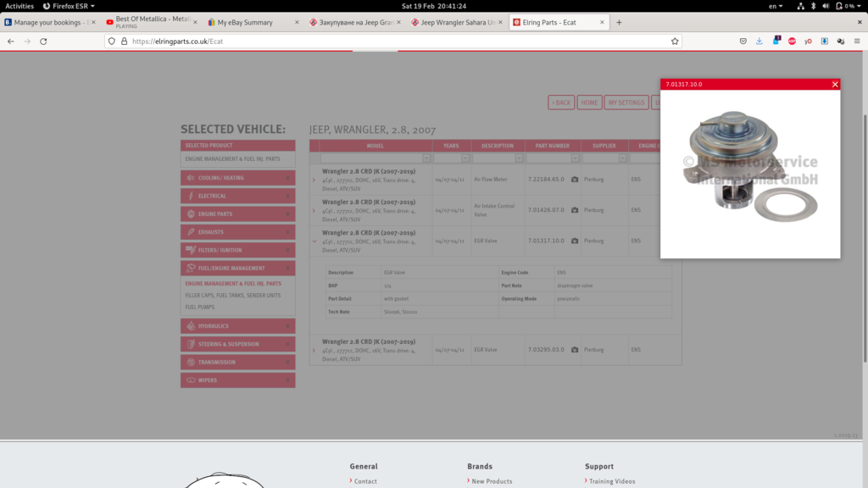868x488 pixels.
Task: Reload the current page
Action: [43, 41]
